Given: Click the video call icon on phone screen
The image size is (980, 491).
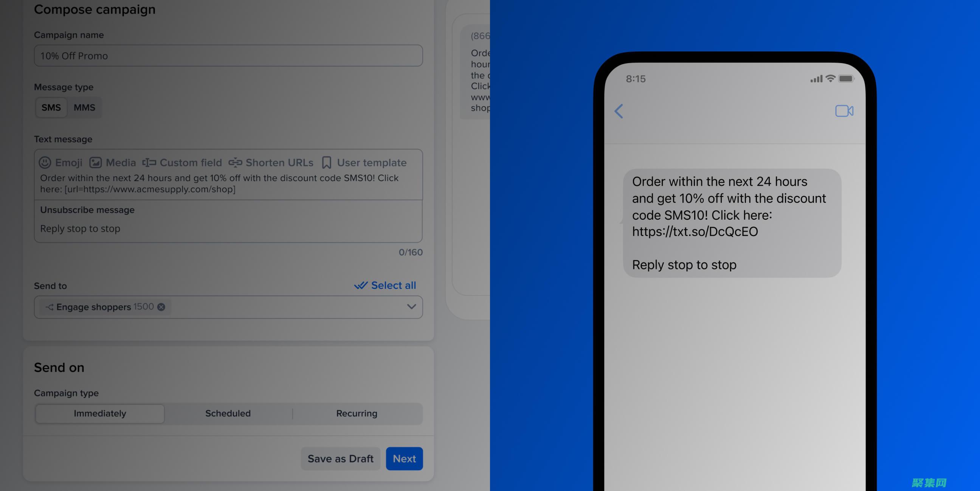Looking at the screenshot, I should pyautogui.click(x=845, y=112).
